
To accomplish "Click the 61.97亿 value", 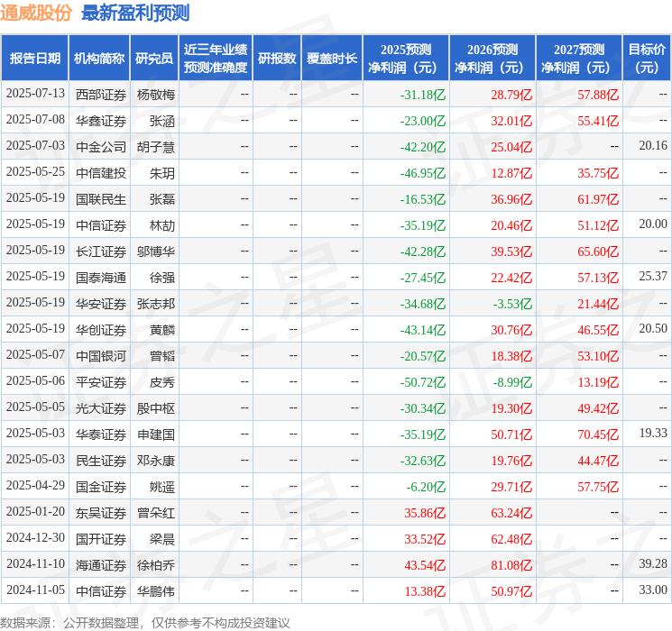I will pos(598,199).
